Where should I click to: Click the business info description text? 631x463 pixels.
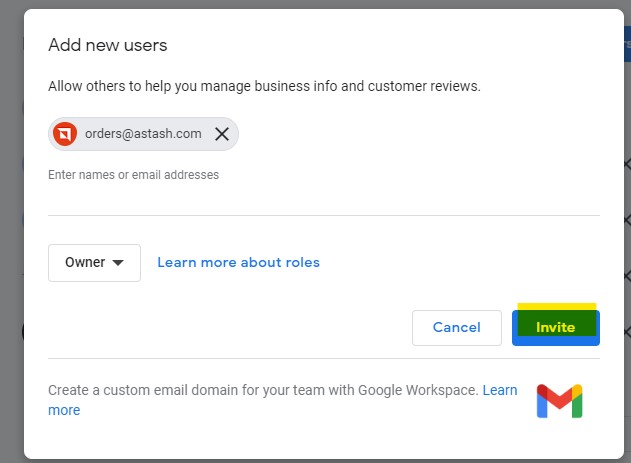[264, 86]
